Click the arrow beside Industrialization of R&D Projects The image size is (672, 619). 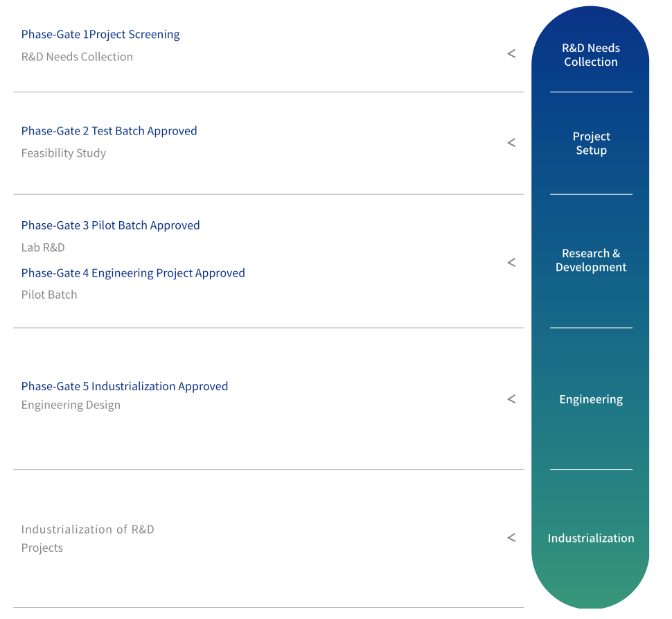(511, 538)
